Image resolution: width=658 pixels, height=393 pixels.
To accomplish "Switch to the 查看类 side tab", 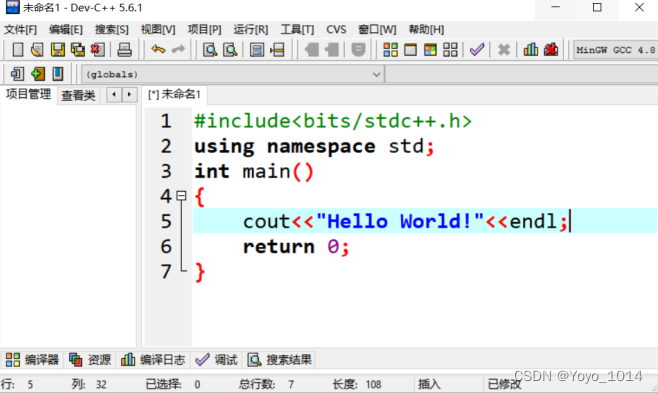I will point(78,95).
